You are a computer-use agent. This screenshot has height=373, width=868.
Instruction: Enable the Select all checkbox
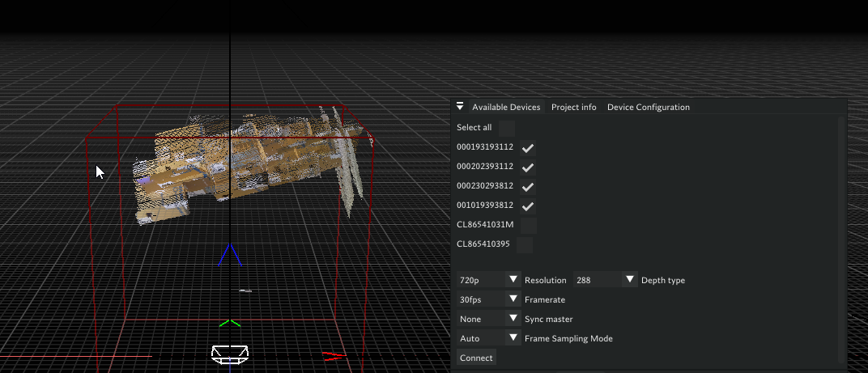pos(506,128)
